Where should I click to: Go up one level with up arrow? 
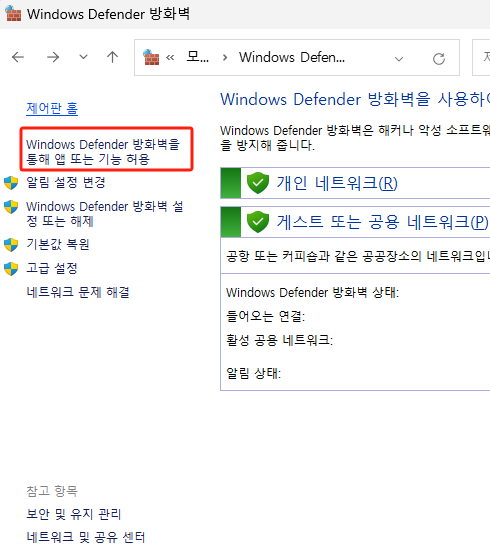click(x=113, y=57)
